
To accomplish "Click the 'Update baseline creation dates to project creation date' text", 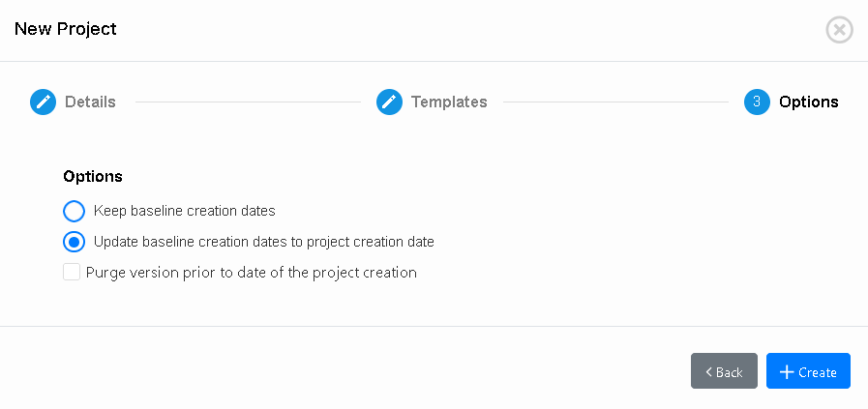I will [x=263, y=242].
